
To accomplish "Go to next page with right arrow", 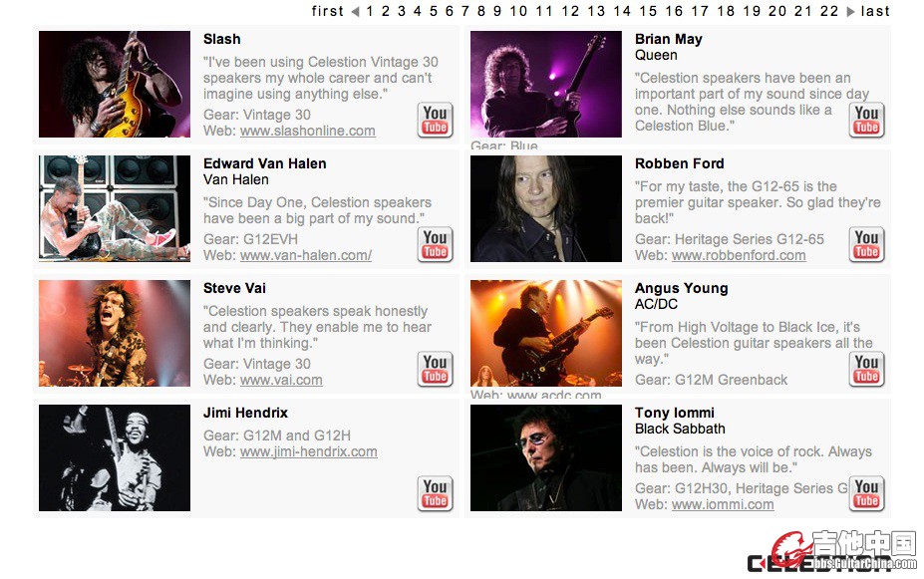I will 850,12.
